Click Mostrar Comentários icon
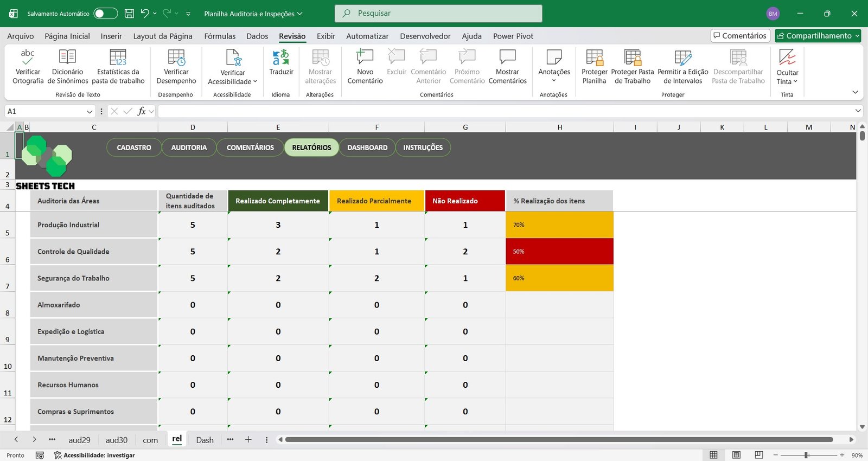The height and width of the screenshot is (461, 868). coord(508,57)
